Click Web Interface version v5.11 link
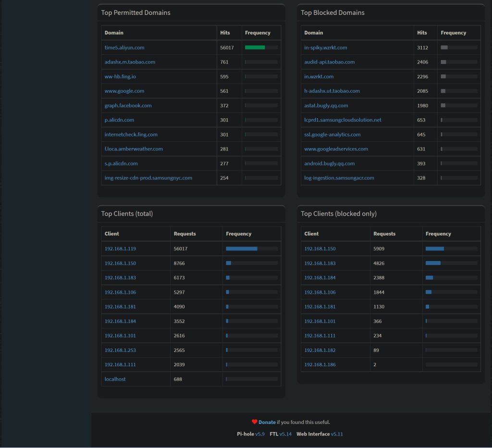This screenshot has height=448, width=492. coord(337,434)
